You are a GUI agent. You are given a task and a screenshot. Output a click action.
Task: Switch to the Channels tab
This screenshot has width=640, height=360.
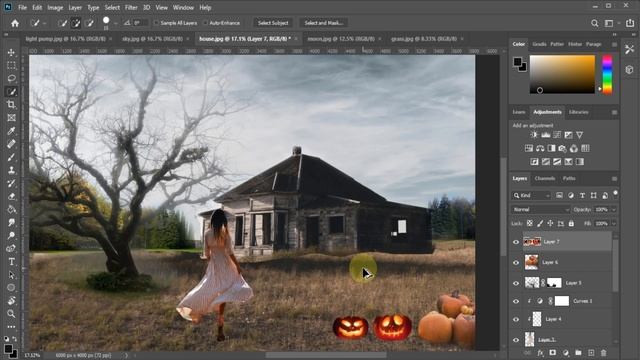pyautogui.click(x=544, y=178)
